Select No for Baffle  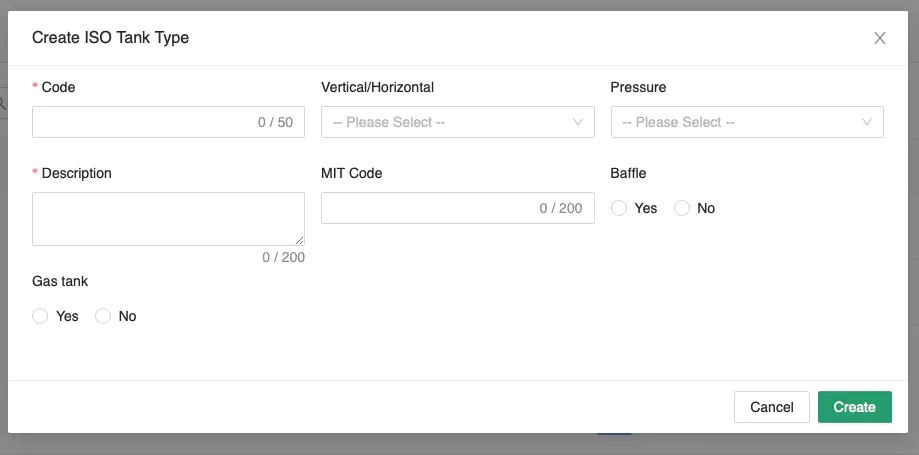pos(682,208)
